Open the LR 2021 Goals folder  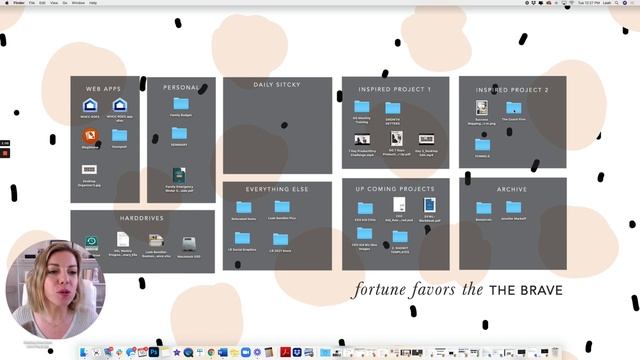coord(280,239)
